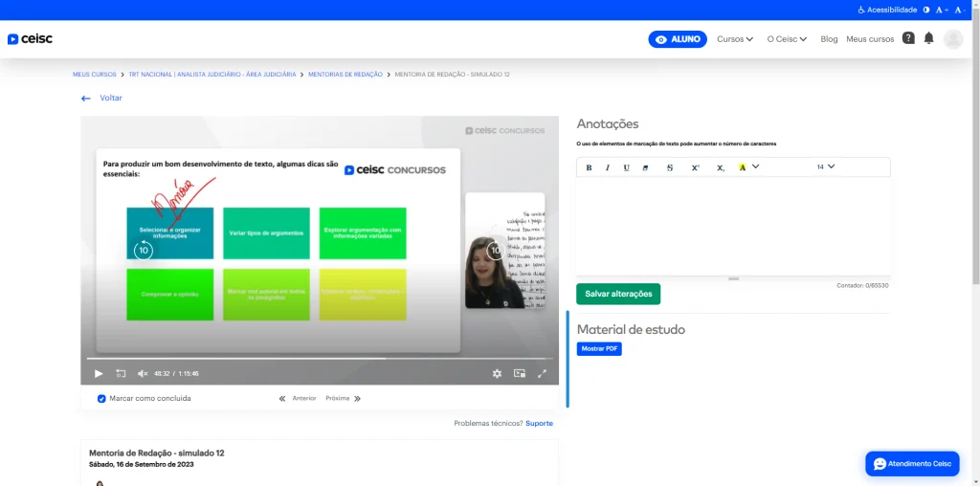
Task: Click 'Sábado, 16 de Setembro de 2023' date
Action: click(142, 465)
